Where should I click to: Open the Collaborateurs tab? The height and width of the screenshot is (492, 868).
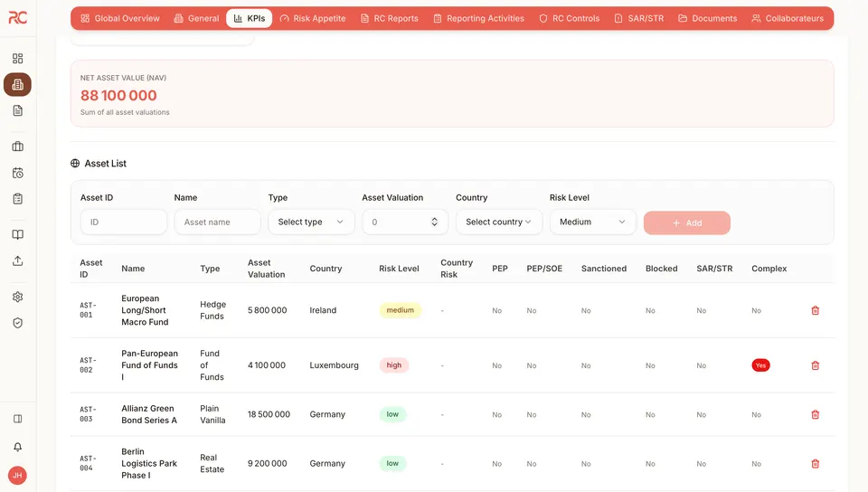788,18
